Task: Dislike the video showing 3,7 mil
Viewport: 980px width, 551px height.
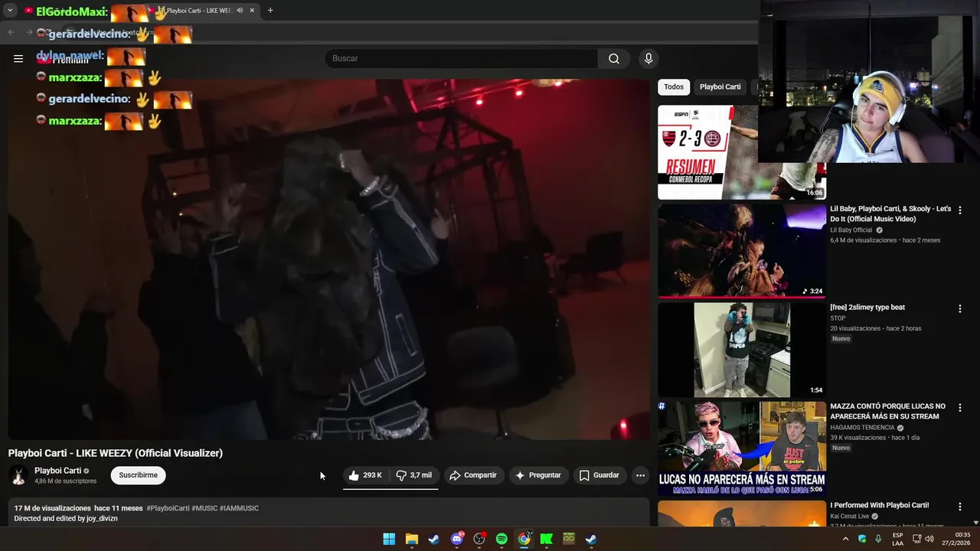Action: (413, 475)
